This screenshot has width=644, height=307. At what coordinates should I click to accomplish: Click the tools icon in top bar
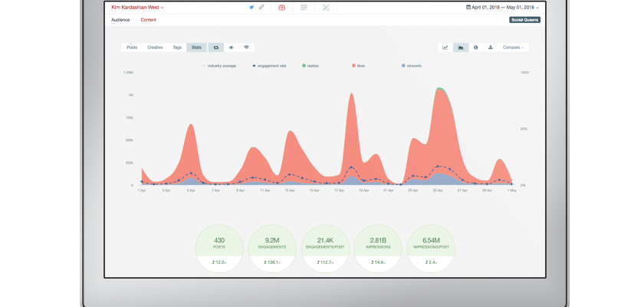point(326,7)
